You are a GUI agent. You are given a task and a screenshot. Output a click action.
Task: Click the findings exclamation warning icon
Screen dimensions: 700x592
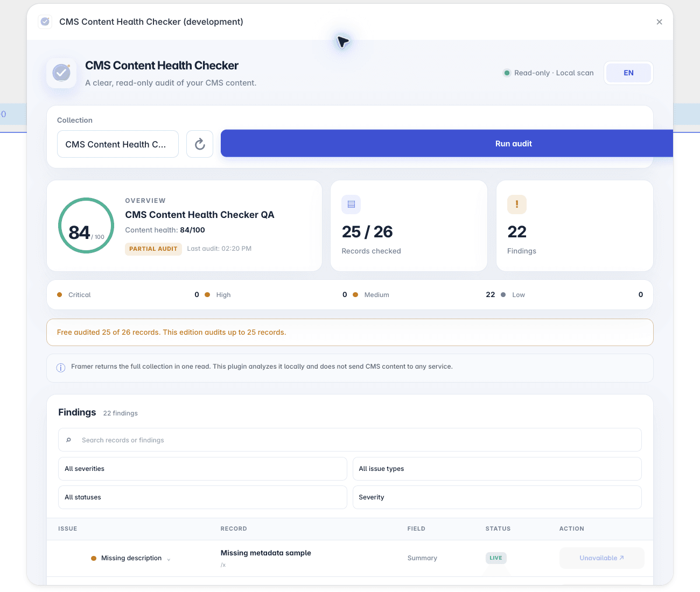pos(517,204)
